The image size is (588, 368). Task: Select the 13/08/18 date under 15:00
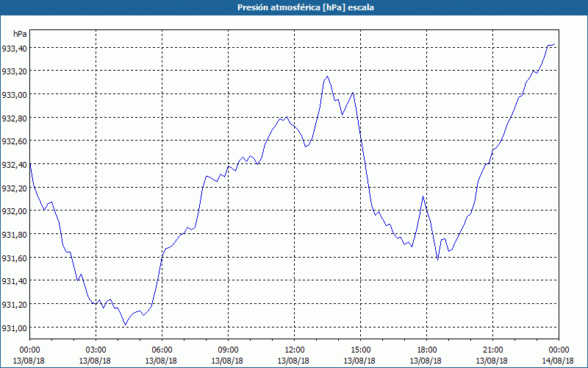point(359,361)
